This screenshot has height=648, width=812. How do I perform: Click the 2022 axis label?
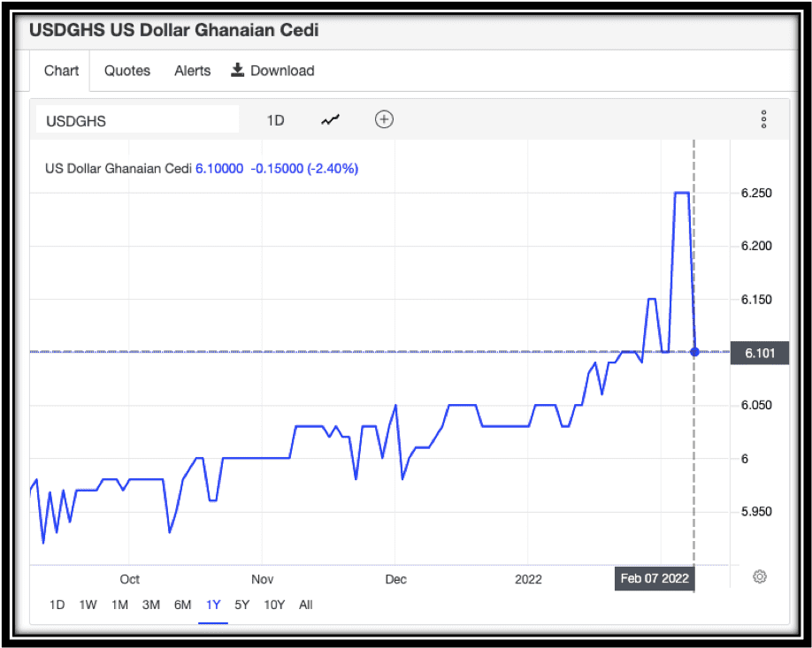pos(528,579)
